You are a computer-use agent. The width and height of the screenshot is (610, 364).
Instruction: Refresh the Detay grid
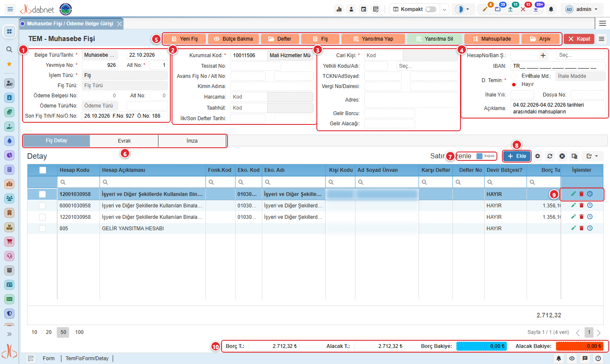coord(550,156)
